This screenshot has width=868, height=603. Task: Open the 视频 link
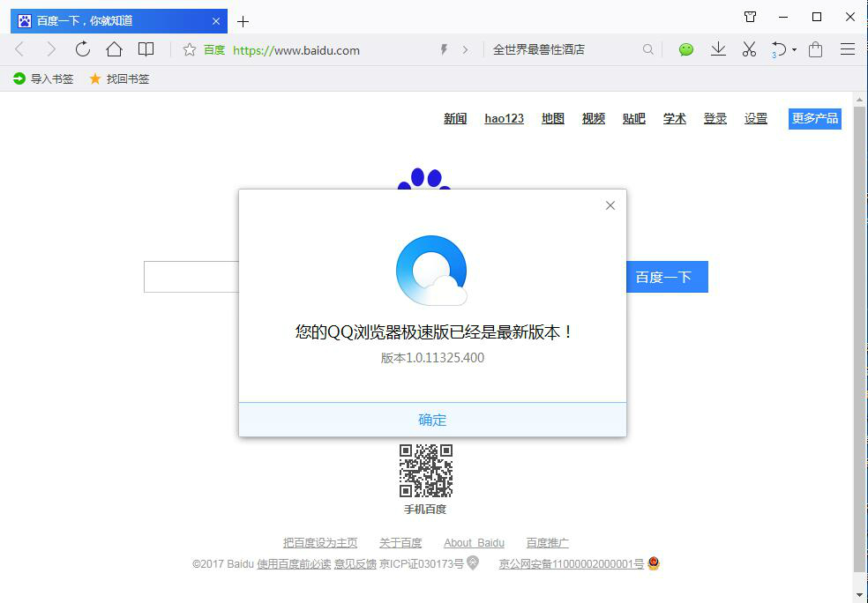pyautogui.click(x=594, y=118)
